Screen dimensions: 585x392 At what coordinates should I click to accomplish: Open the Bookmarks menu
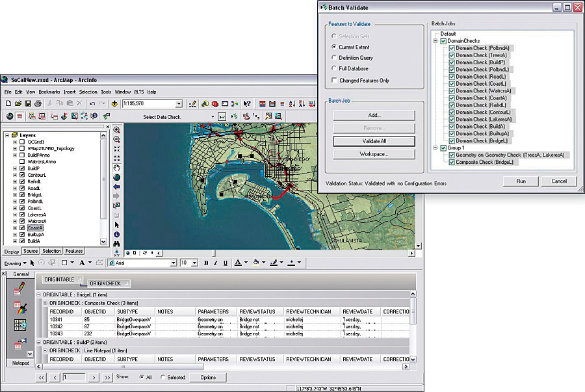coord(49,92)
